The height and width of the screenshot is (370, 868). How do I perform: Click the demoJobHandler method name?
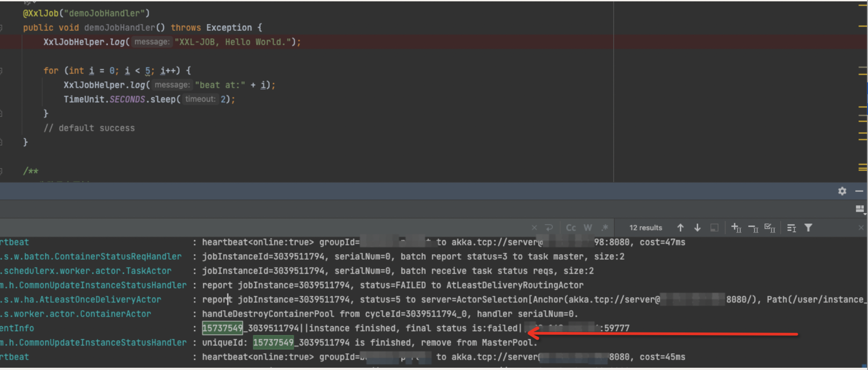[x=119, y=28]
